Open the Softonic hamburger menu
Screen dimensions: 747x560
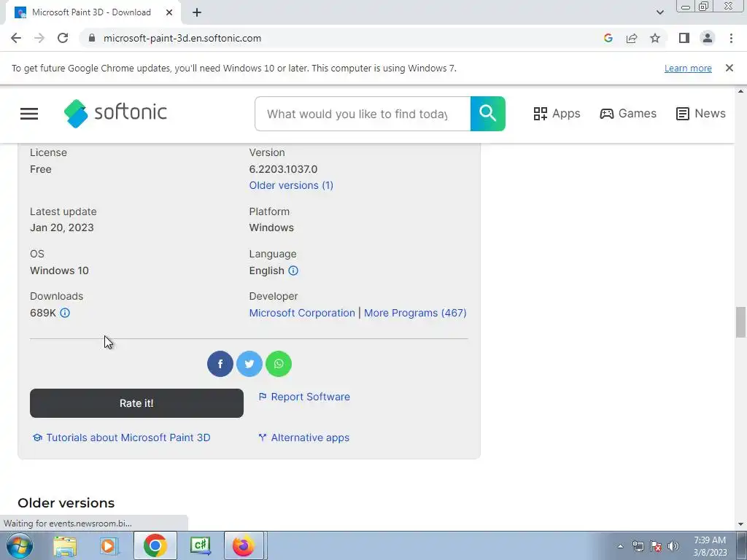pyautogui.click(x=29, y=113)
